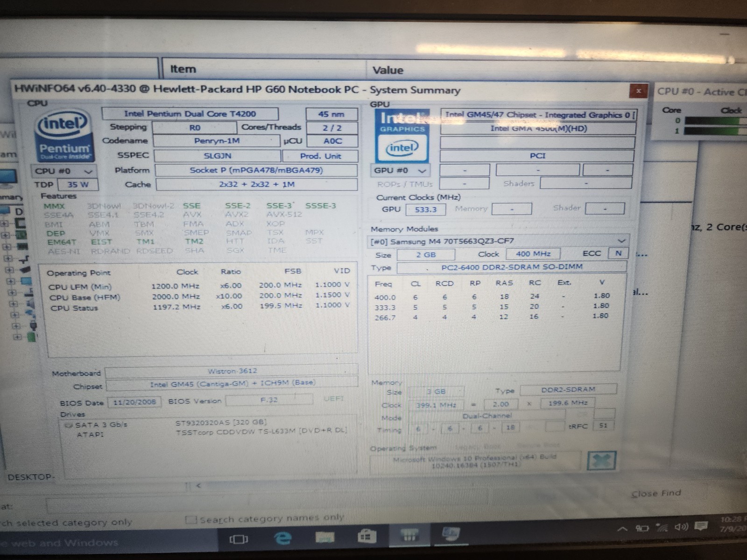Click the green motherboard icon in the tree

pos(22,235)
